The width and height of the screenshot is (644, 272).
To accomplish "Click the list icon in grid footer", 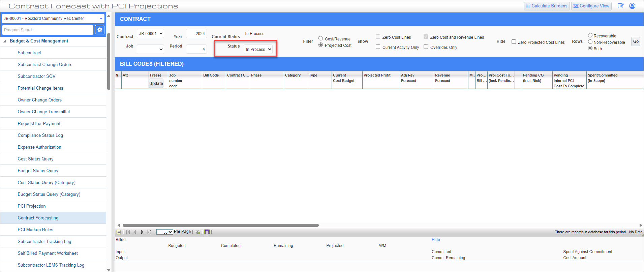I will point(119,232).
